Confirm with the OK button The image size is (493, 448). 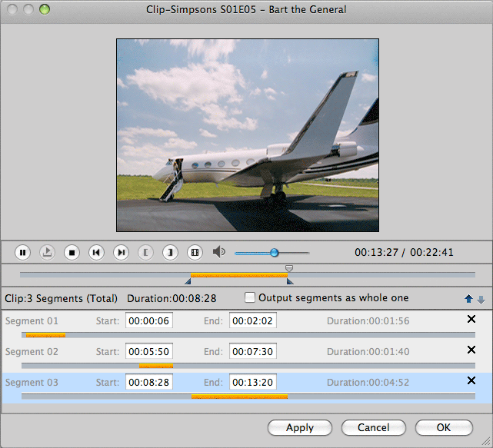click(444, 427)
